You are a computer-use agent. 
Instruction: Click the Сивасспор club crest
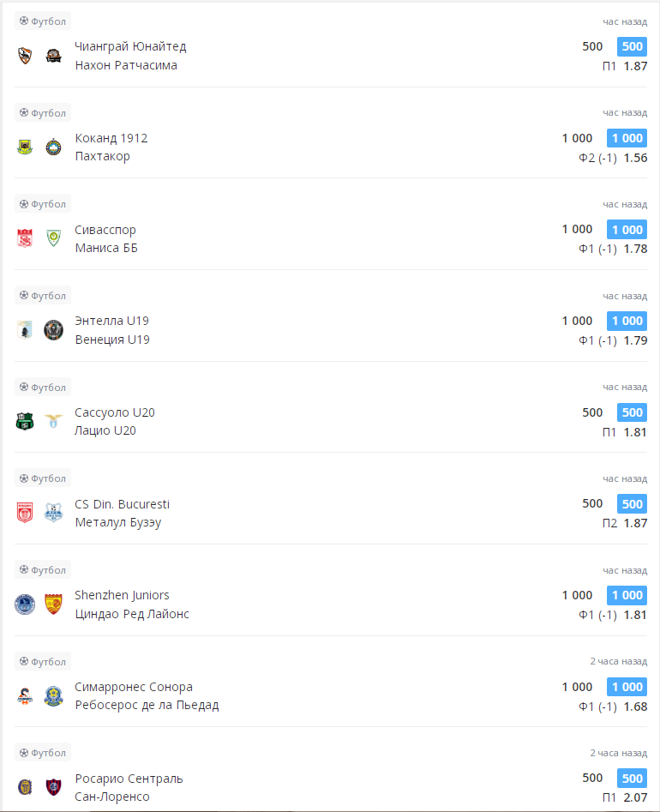coord(25,238)
